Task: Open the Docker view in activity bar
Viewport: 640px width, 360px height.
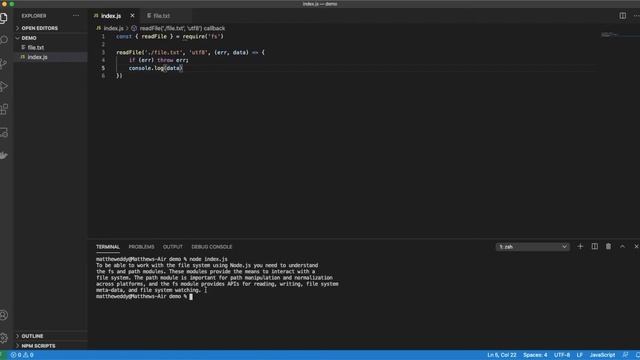Action: tap(4, 155)
